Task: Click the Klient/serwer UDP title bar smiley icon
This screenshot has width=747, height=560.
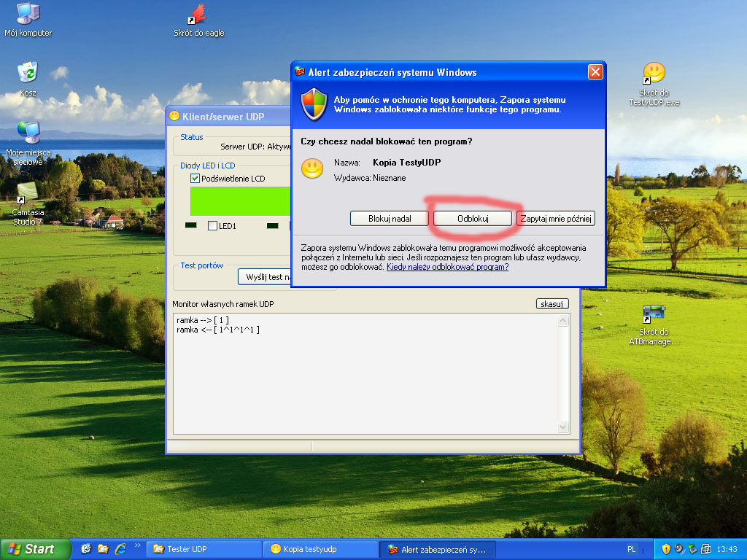Action: click(174, 116)
